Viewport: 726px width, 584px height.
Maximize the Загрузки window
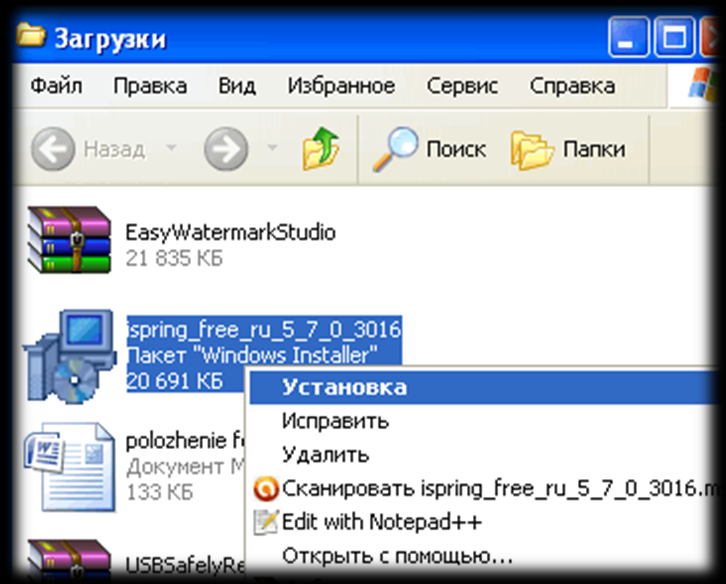674,37
